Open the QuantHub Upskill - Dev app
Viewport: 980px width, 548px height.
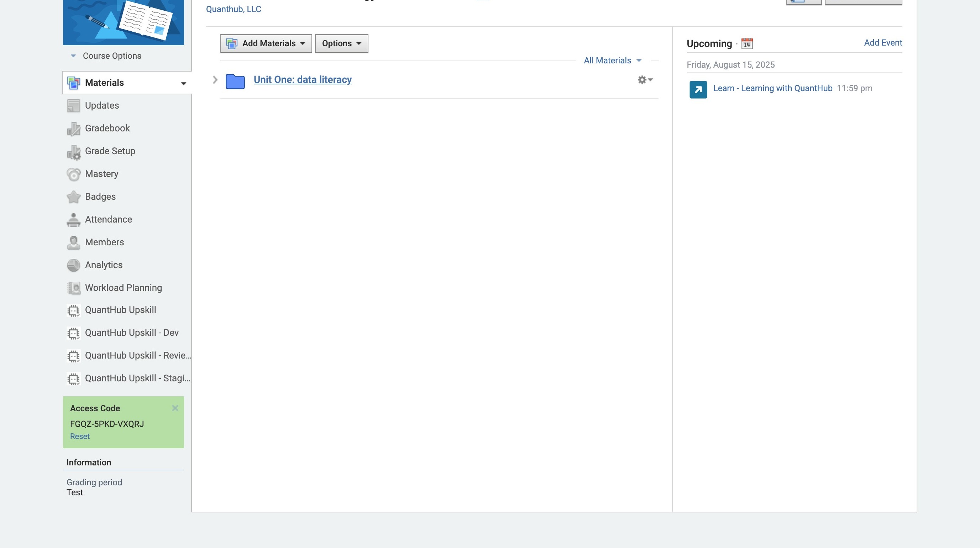[x=131, y=333]
